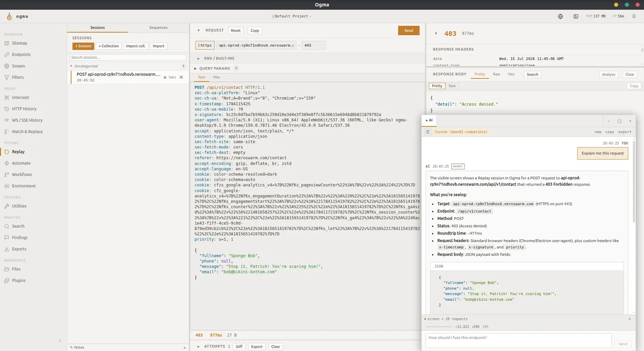This screenshot has width=644, height=351.
Task: Select the Automate testing icon
Action: [x=7, y=163]
